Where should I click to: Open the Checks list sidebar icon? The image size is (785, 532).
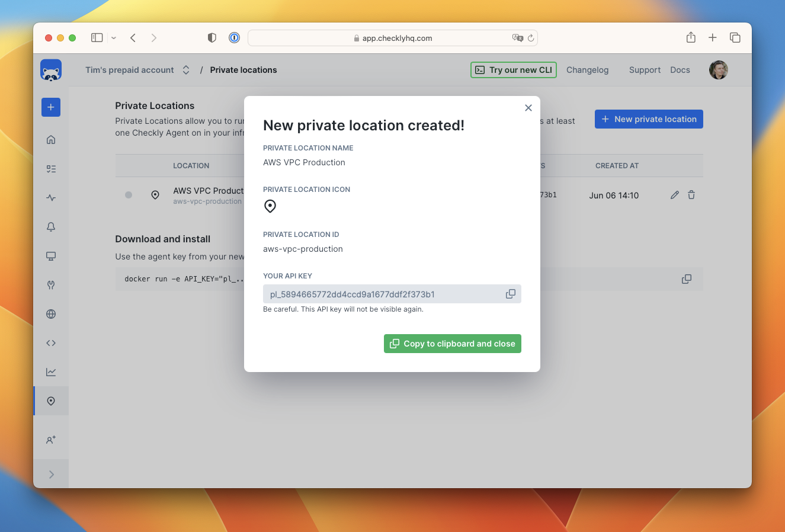click(51, 168)
